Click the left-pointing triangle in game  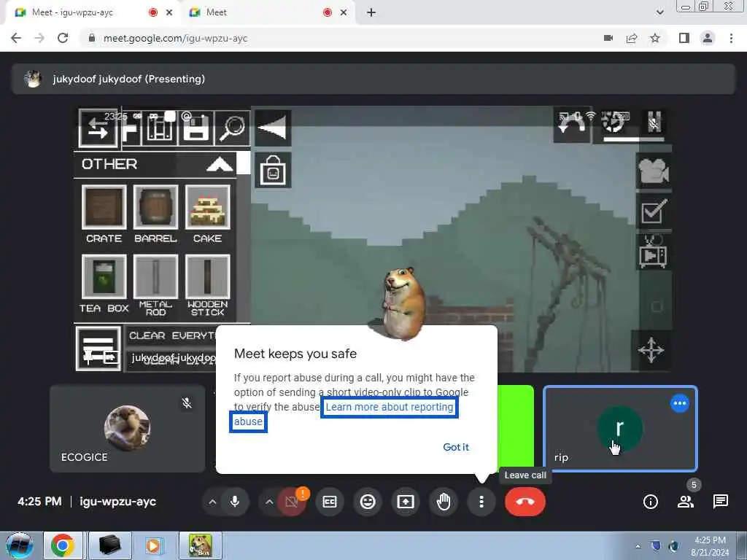click(273, 128)
